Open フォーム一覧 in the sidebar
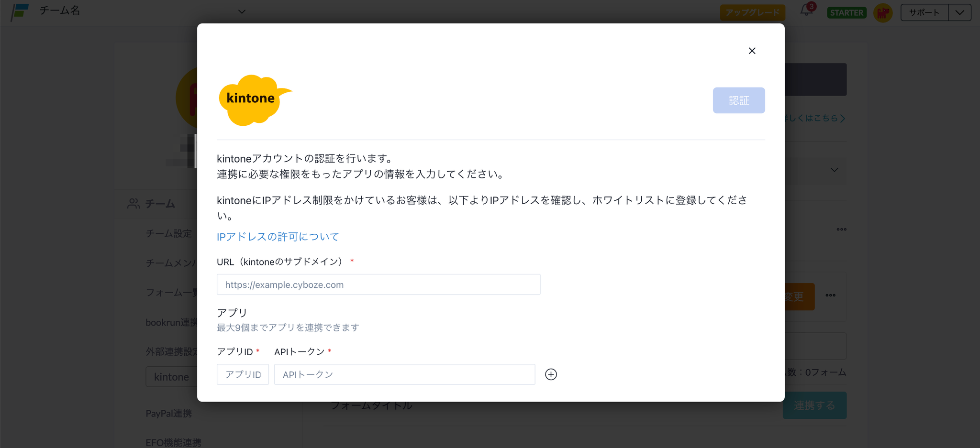 [171, 293]
